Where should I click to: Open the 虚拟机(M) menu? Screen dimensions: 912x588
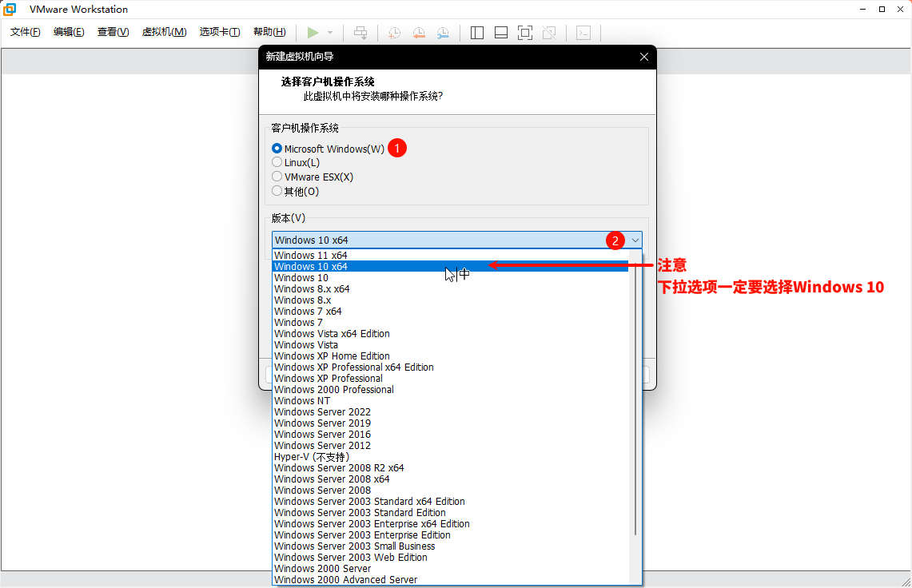click(164, 32)
